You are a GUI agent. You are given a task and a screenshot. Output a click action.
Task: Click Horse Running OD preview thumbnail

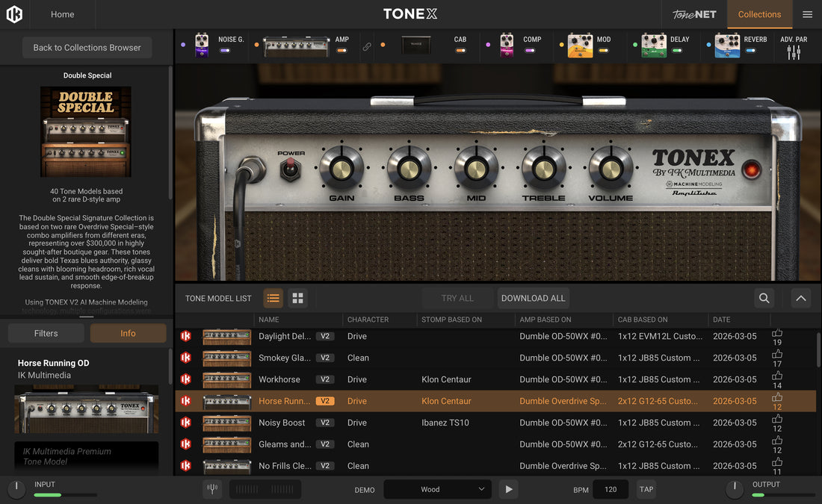point(87,409)
